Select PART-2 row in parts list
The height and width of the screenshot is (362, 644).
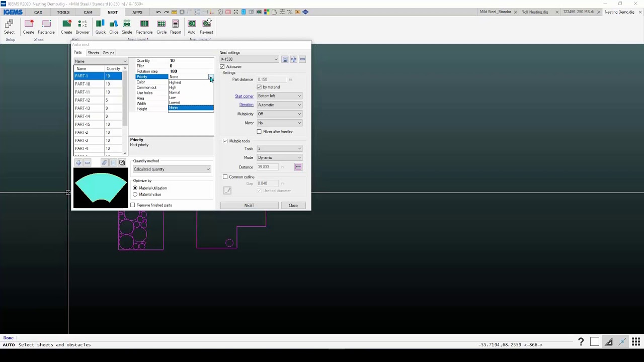click(x=98, y=132)
